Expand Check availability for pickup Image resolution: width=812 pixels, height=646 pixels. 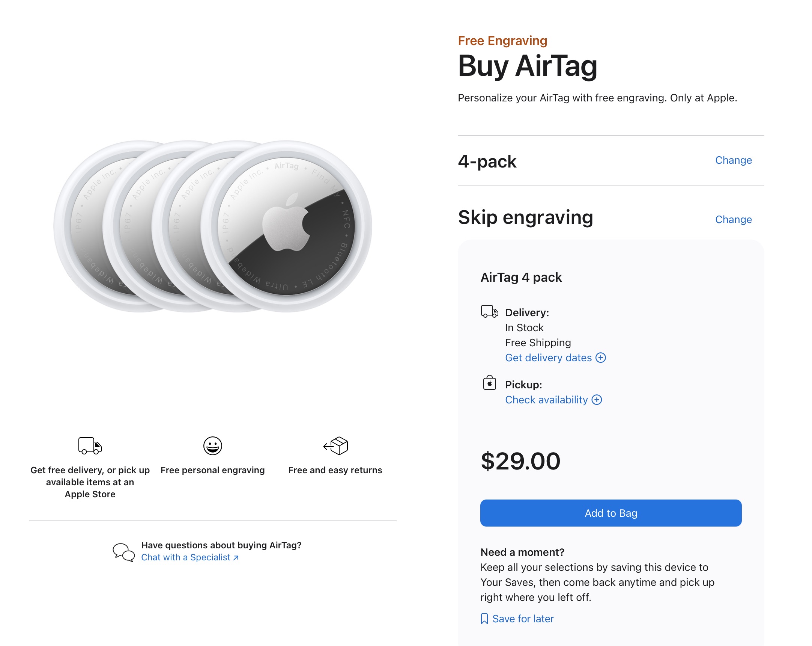point(546,400)
